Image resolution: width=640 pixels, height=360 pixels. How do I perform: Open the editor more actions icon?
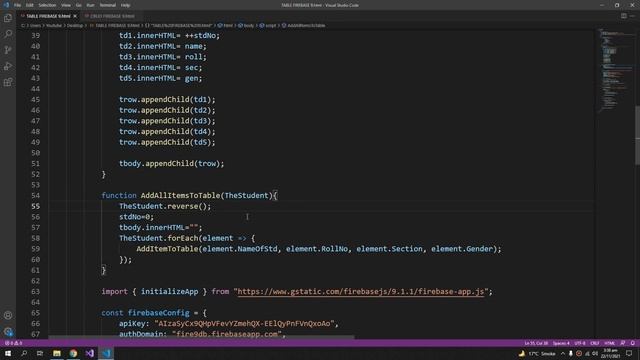(x=632, y=16)
